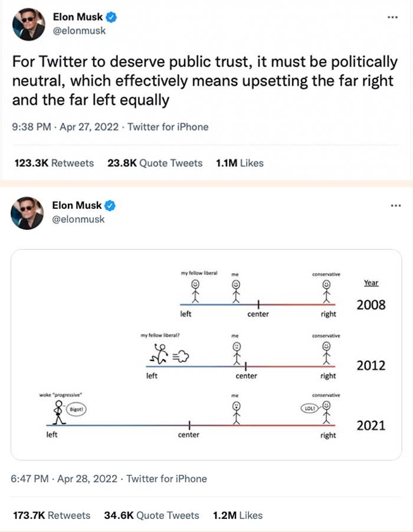Viewport: 413px width, 532px height.
Task: View the 123.3K Retweets list
Action: pyautogui.click(x=54, y=163)
